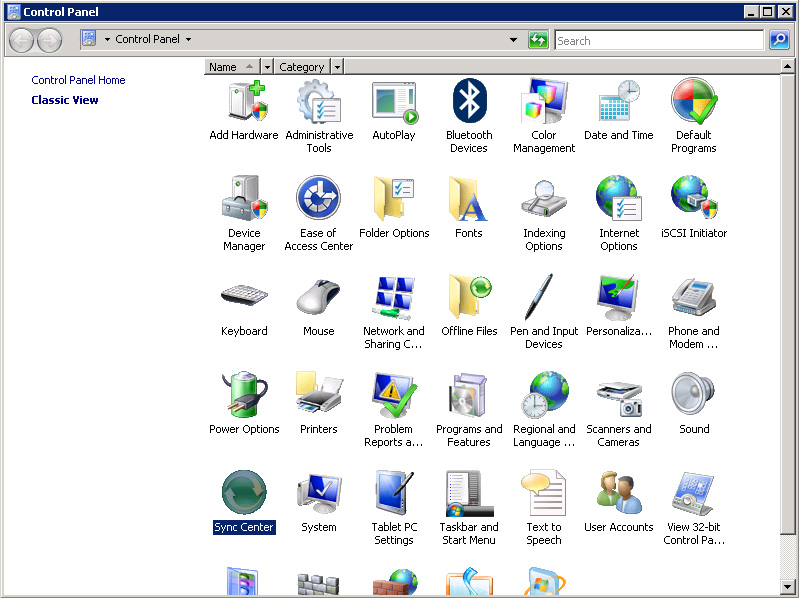799x598 pixels.
Task: Open Regional and Language Options
Action: click(544, 410)
